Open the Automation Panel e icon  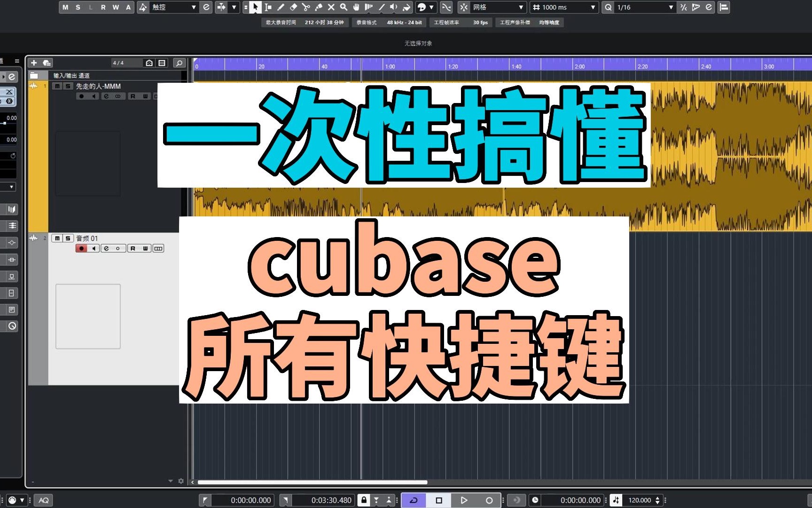(206, 7)
